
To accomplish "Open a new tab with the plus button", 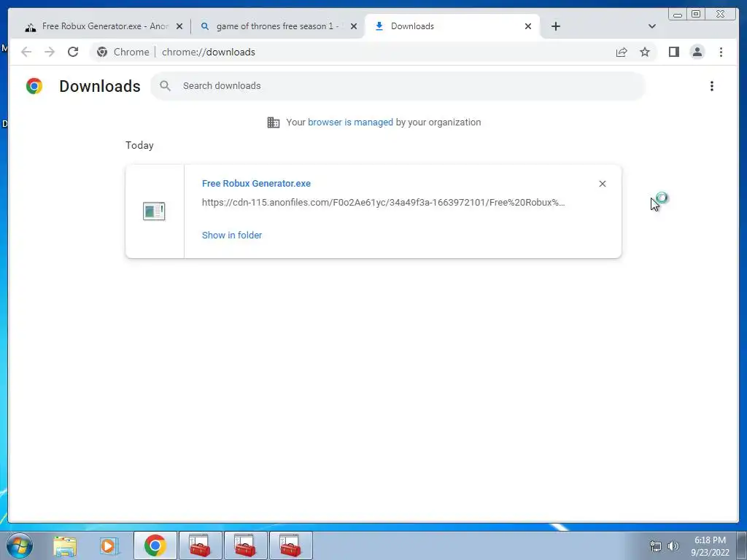I will (555, 26).
